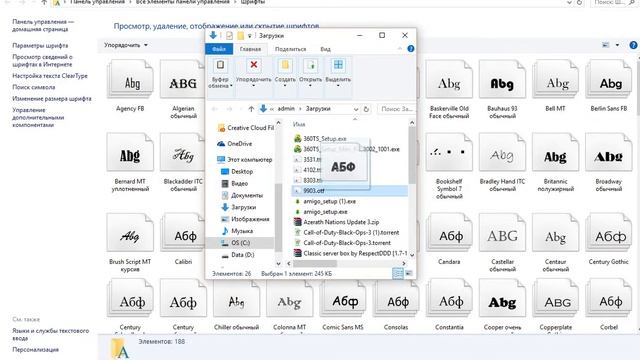Select Azerath Nations Update 3.zip file
Viewport: 640px width, 360px height.
pyautogui.click(x=337, y=222)
